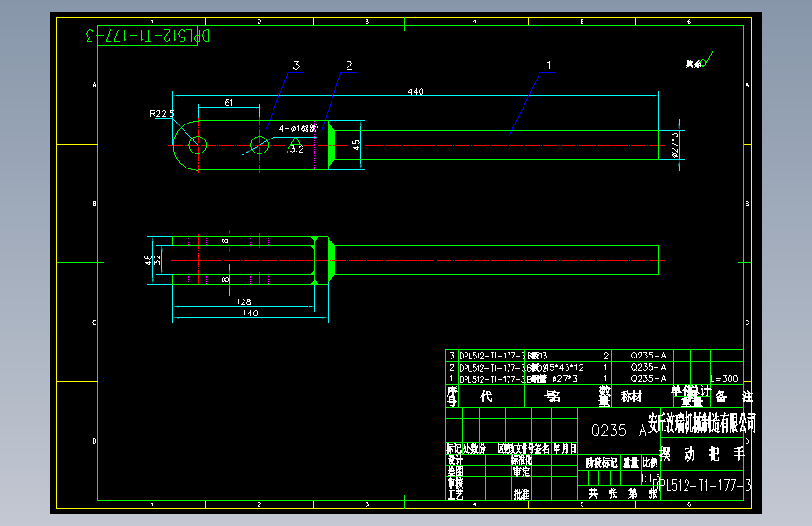The image size is (812, 526).
Task: Click the 比例 scale header cell
Action: click(650, 462)
